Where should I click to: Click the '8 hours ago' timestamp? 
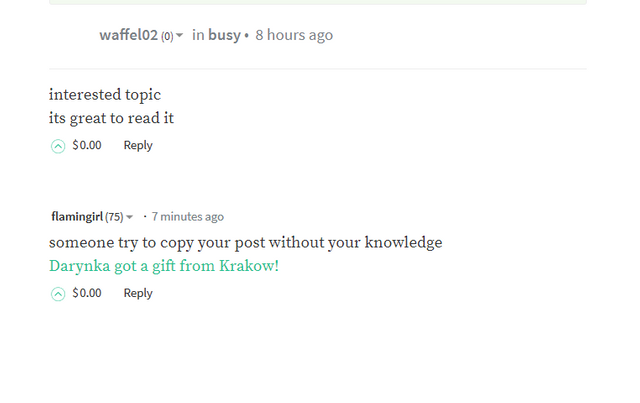[294, 35]
